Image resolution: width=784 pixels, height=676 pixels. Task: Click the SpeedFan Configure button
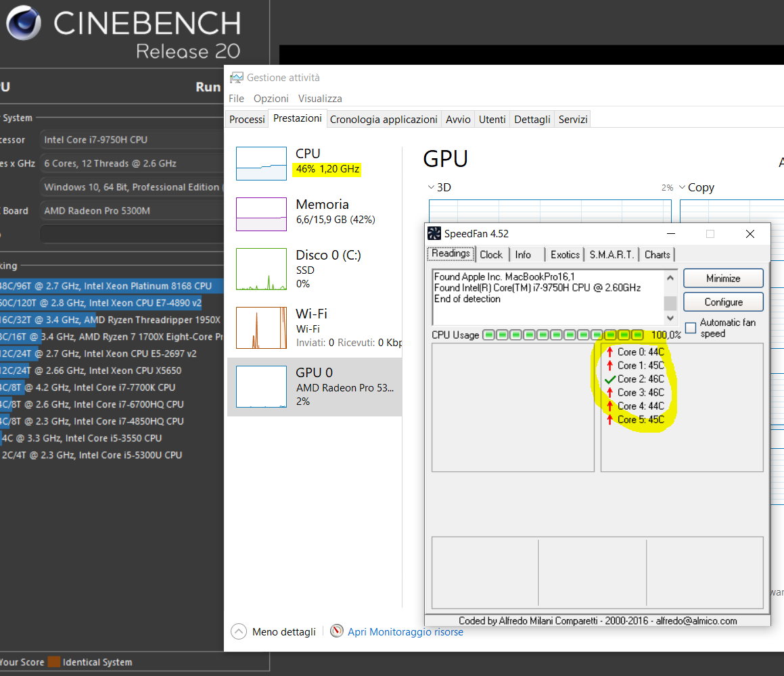coord(723,301)
